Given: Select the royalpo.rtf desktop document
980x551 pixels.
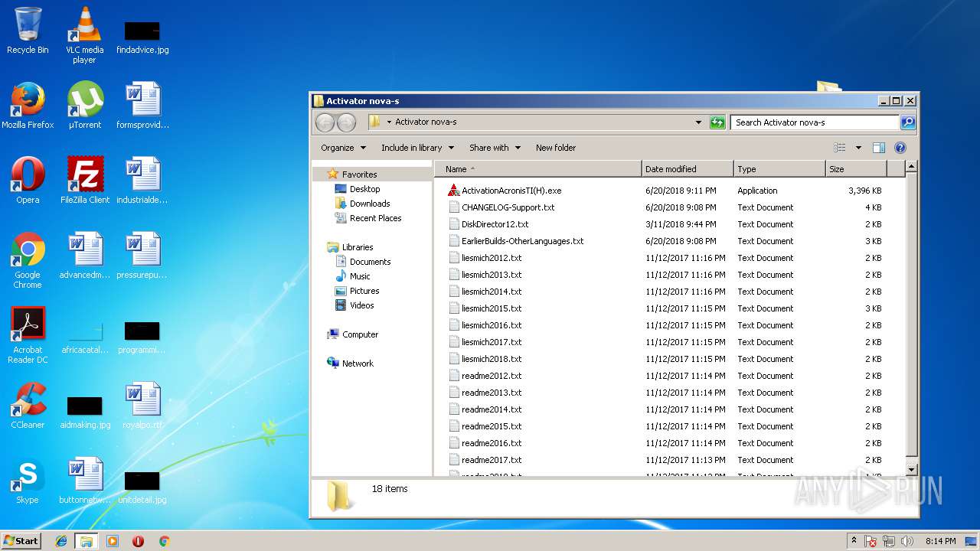Looking at the screenshot, I should pos(142,406).
